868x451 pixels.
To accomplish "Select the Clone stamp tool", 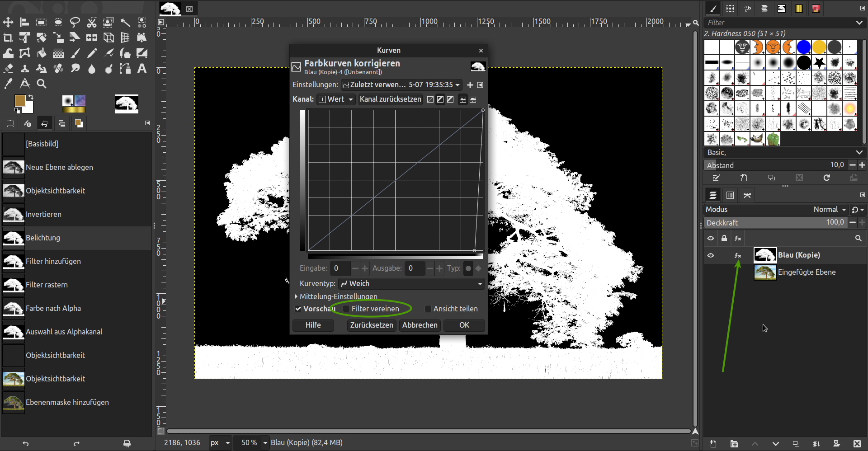I will pyautogui.click(x=25, y=69).
